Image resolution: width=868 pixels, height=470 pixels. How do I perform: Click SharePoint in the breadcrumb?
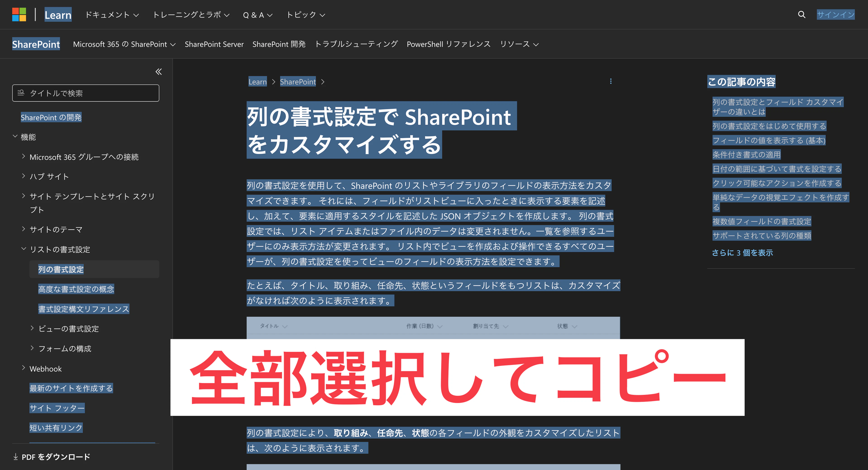(x=298, y=82)
